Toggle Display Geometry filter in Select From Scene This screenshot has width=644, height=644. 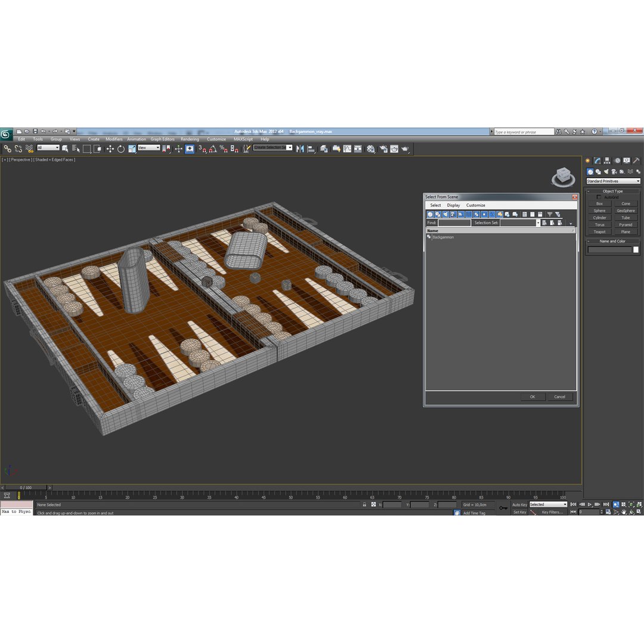click(430, 215)
